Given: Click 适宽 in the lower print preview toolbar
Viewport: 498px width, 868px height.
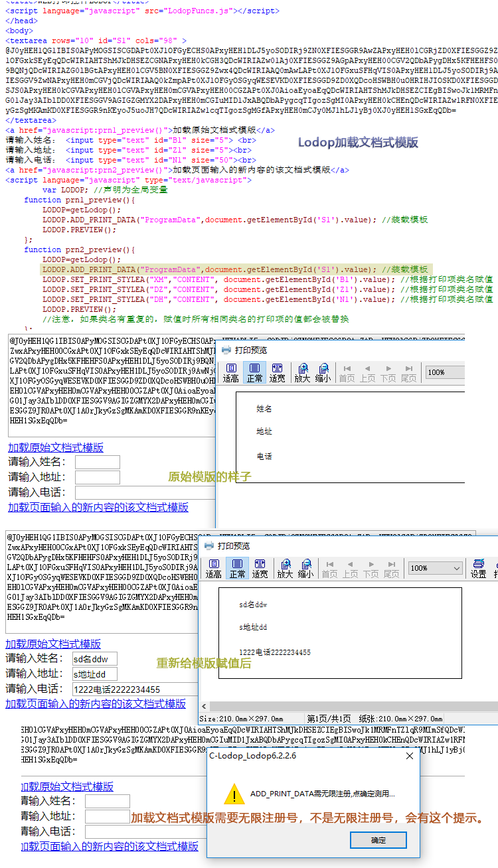Looking at the screenshot, I should [260, 568].
